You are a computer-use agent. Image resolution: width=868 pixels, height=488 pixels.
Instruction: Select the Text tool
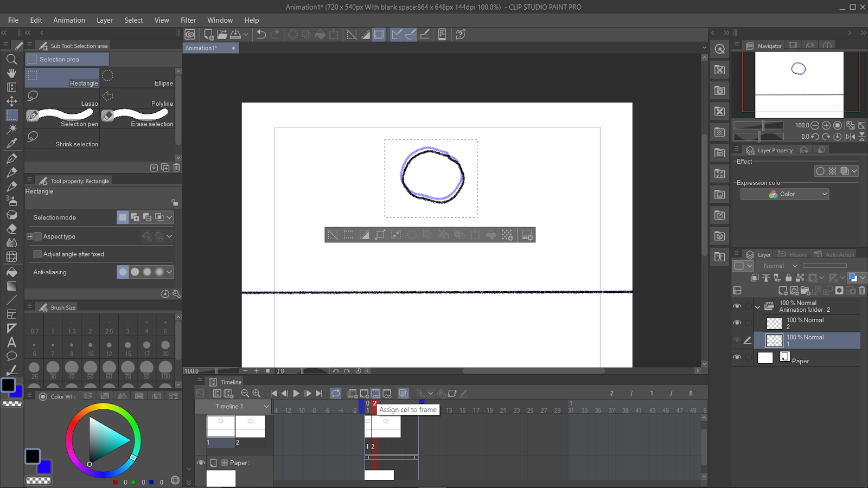tap(11, 342)
